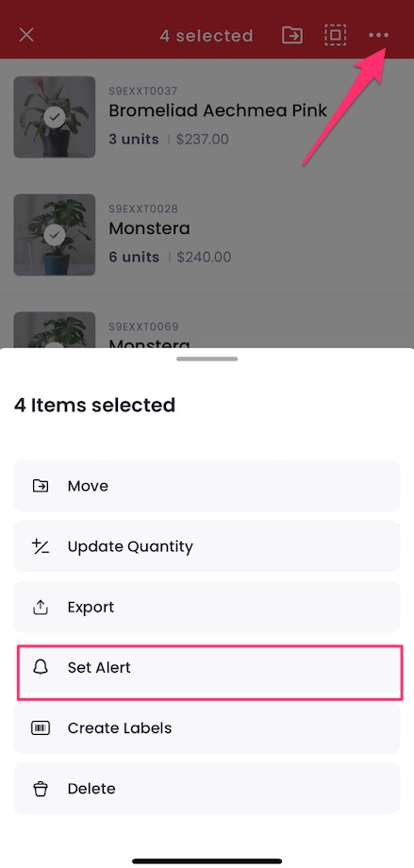Choose Create Labels option

click(207, 728)
